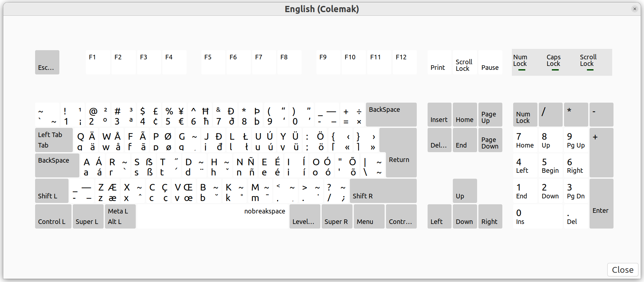Click the F12 function key
Screen dimensions: 644x282
coord(405,62)
